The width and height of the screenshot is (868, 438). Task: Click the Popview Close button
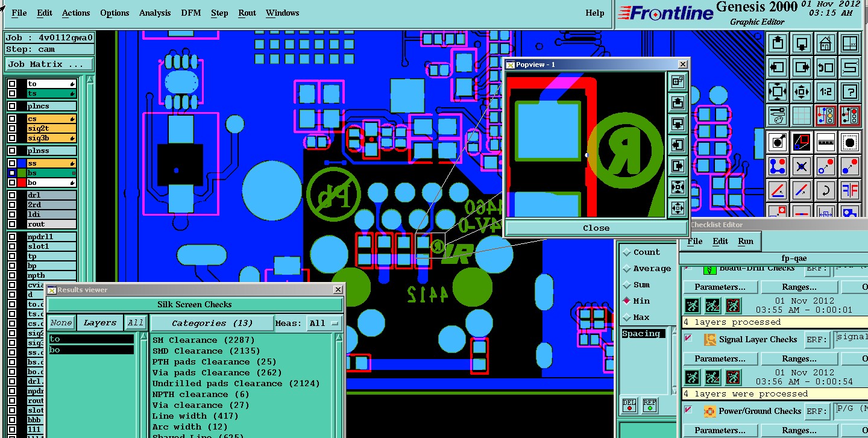(x=596, y=228)
